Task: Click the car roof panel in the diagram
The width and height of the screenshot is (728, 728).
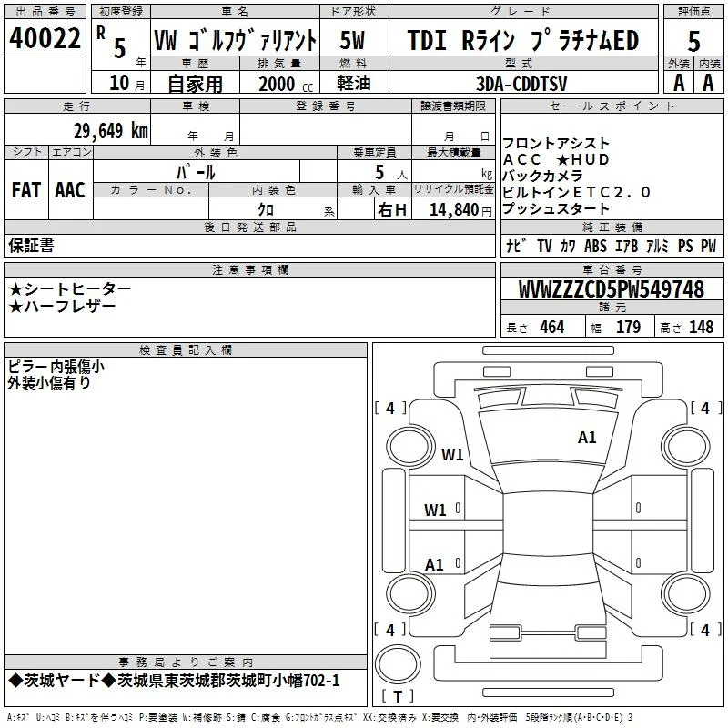Action: pyautogui.click(x=548, y=524)
